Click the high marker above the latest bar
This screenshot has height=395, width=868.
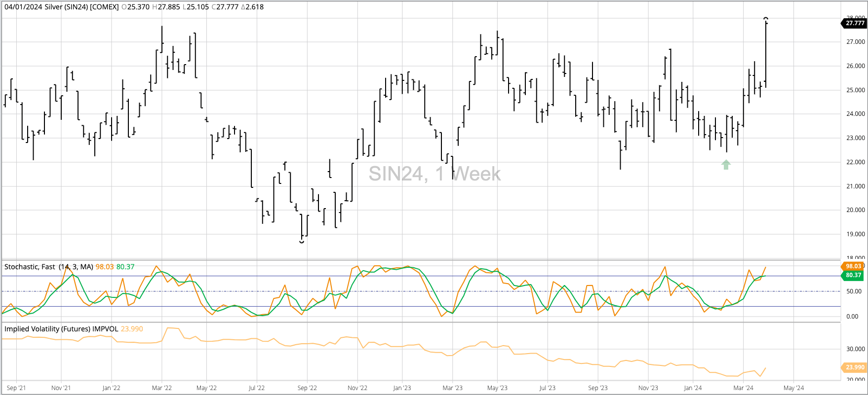point(766,19)
